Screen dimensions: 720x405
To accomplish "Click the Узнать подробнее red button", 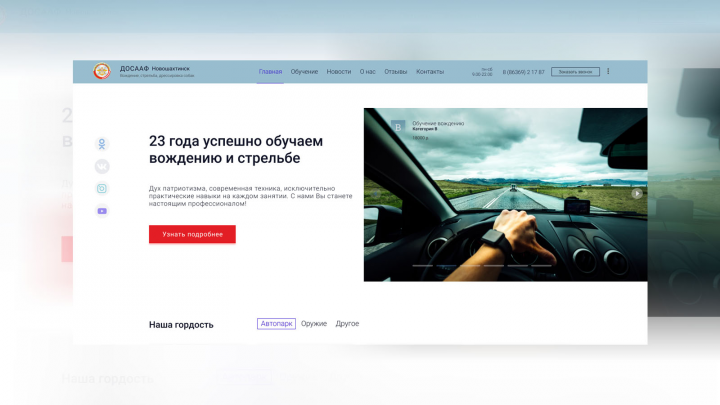I will tap(192, 234).
